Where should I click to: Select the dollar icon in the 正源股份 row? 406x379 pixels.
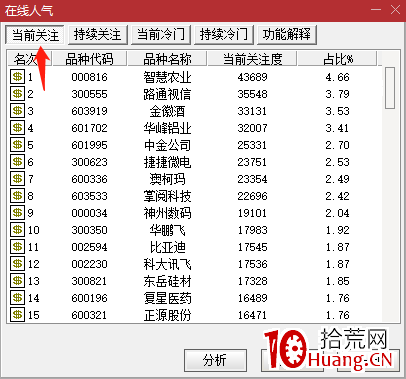17,315
